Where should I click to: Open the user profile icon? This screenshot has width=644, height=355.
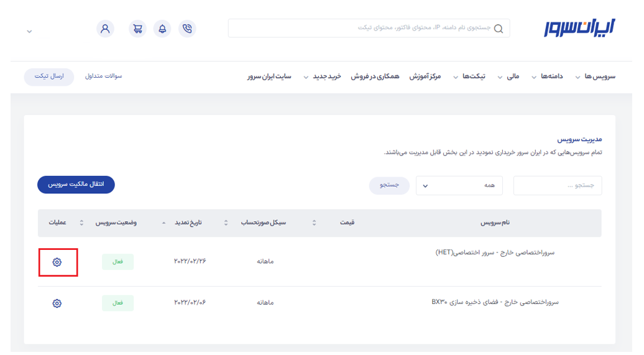click(105, 29)
